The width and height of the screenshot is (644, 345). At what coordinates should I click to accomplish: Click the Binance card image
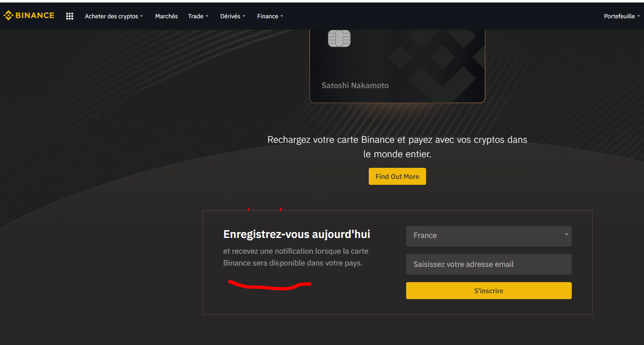click(x=397, y=66)
